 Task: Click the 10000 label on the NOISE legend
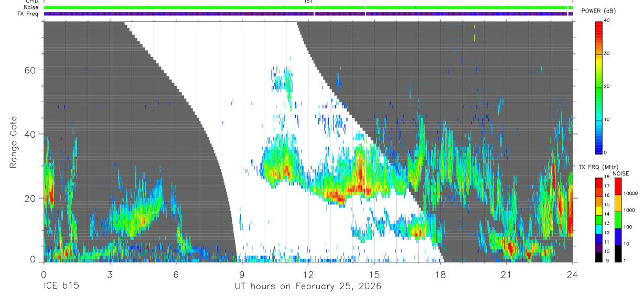(630, 193)
